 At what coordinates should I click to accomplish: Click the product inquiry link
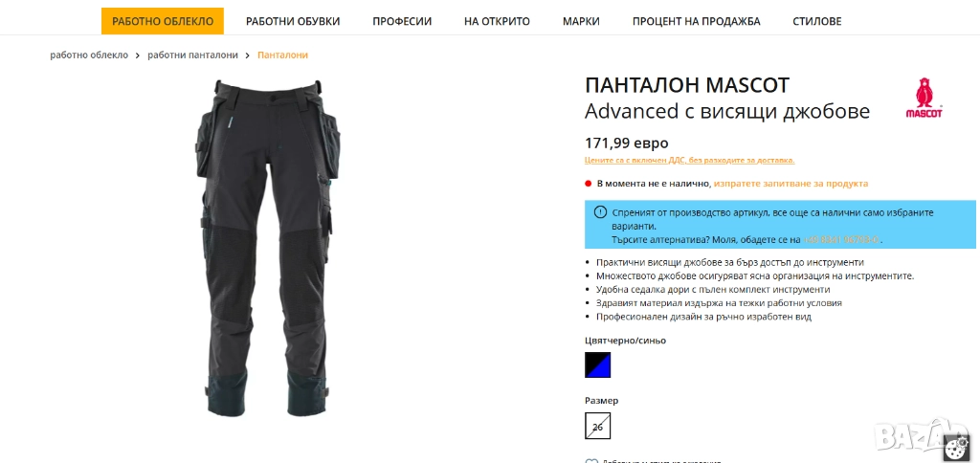coord(791,184)
